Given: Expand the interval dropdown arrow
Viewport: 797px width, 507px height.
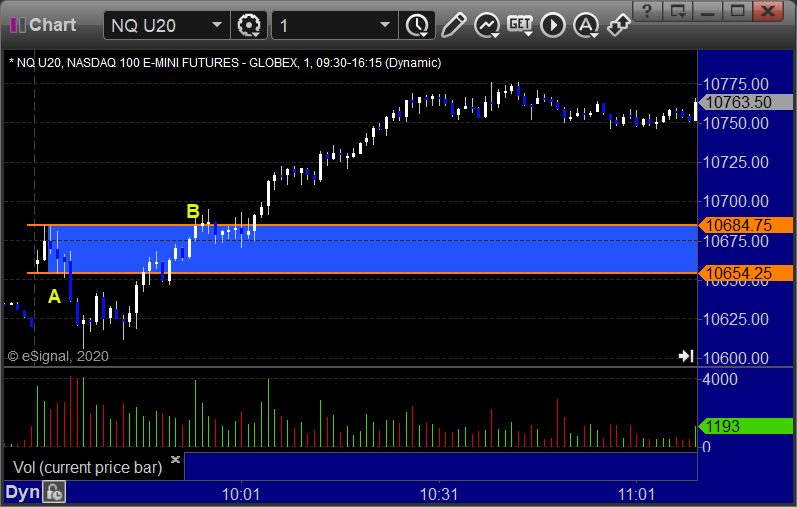Looking at the screenshot, I should click(x=385, y=25).
